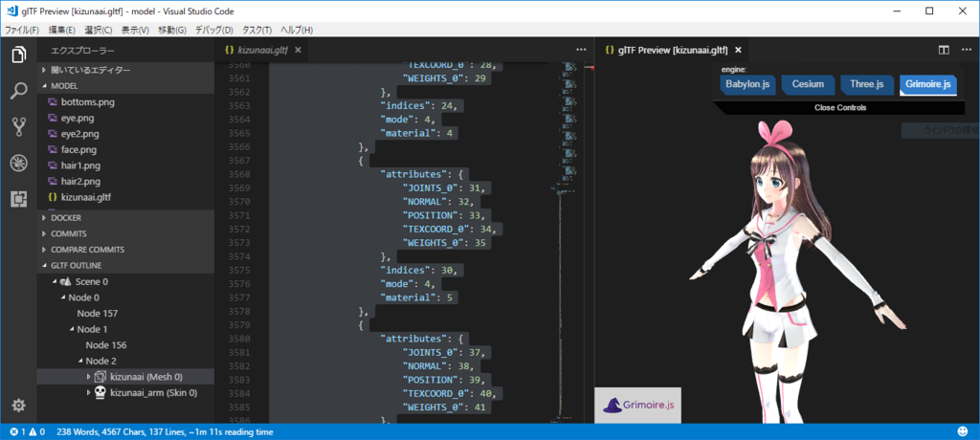The width and height of the screenshot is (980, 440).
Task: Open the Manage gear menu
Action: (19, 406)
